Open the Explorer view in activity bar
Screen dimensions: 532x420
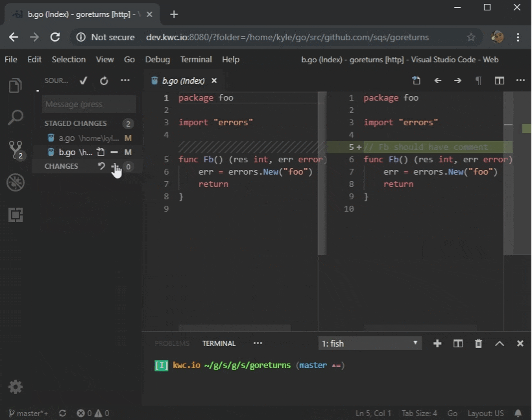click(16, 86)
